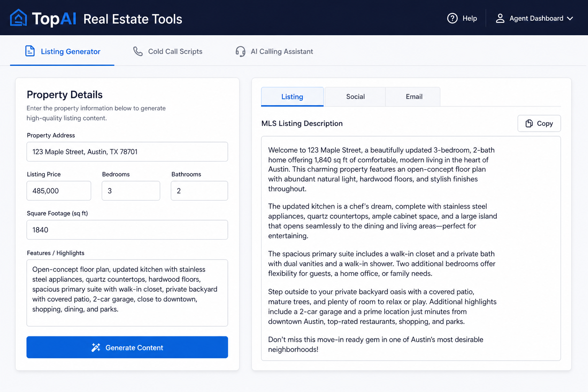Click the "Listing Price" label
Image resolution: width=588 pixels, height=392 pixels.
[44, 174]
